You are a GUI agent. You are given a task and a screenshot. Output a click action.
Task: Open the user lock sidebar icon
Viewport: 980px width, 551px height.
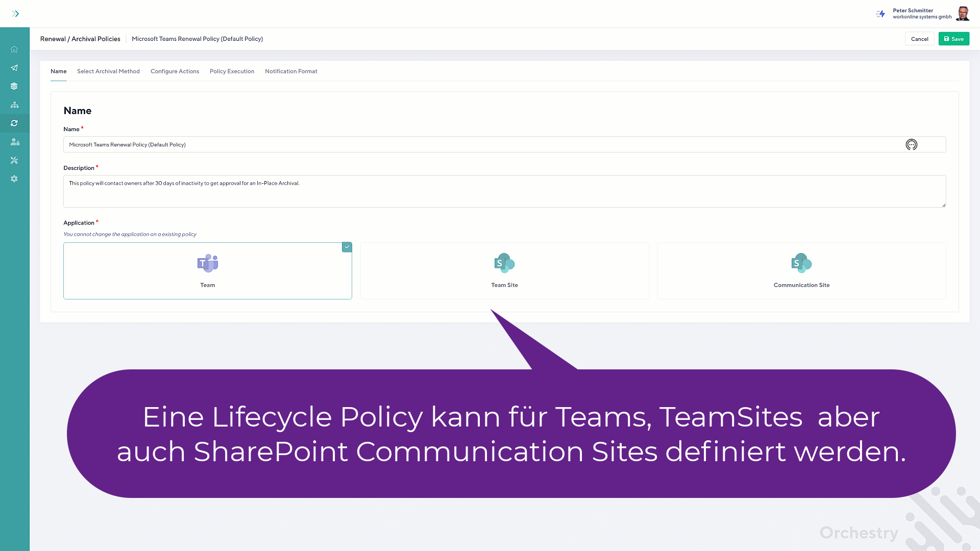[x=14, y=142]
